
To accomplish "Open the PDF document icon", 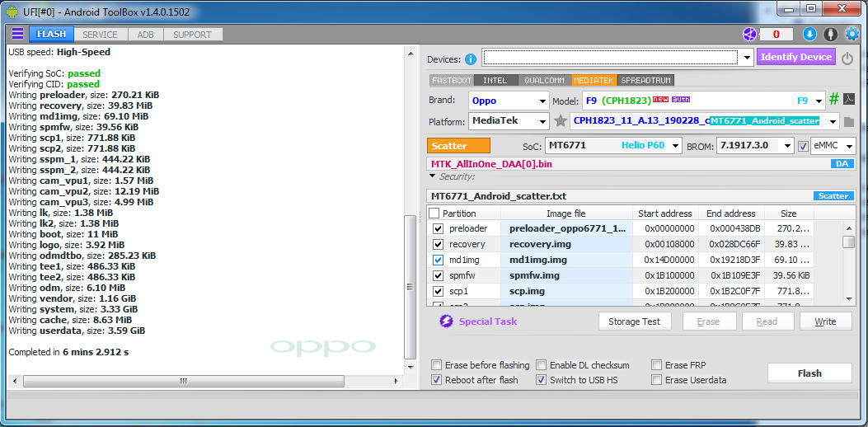I will [x=849, y=101].
